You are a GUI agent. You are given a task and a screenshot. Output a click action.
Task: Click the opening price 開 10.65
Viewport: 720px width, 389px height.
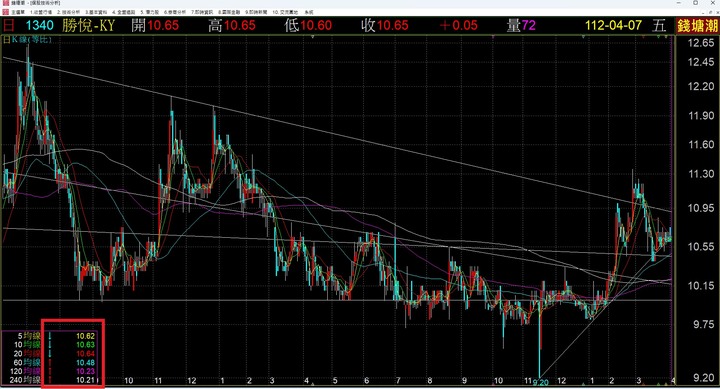155,25
